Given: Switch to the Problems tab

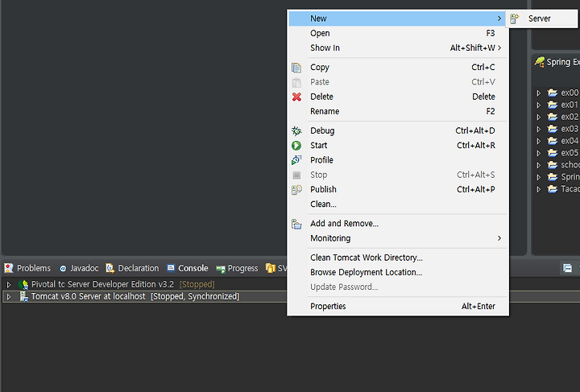Looking at the screenshot, I should coord(27,268).
